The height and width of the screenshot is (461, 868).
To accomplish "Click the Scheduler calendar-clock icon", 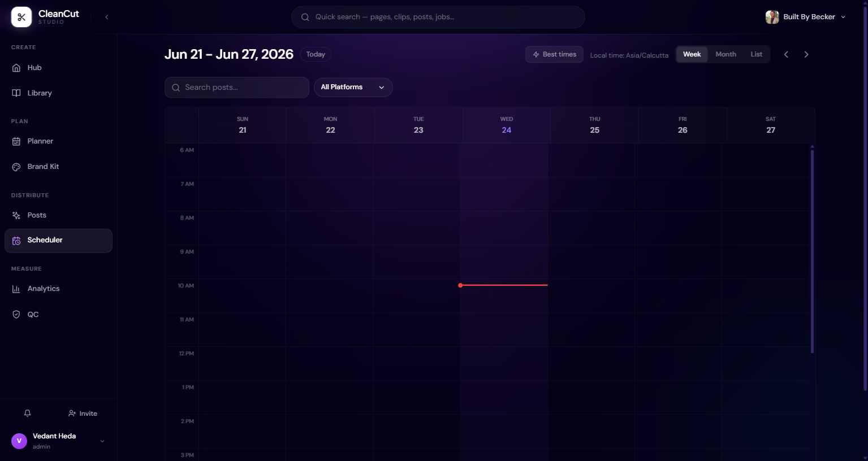I will [x=16, y=241].
